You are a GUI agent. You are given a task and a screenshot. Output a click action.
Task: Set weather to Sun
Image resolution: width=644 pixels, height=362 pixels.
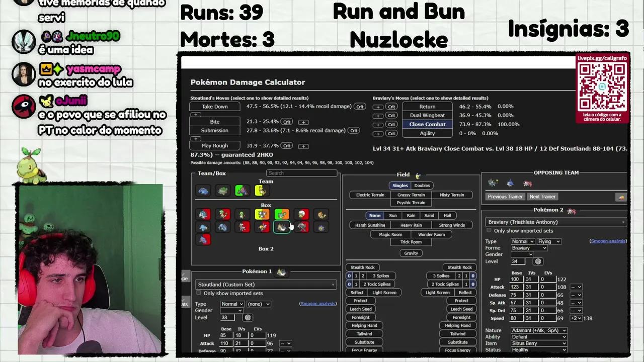point(393,216)
